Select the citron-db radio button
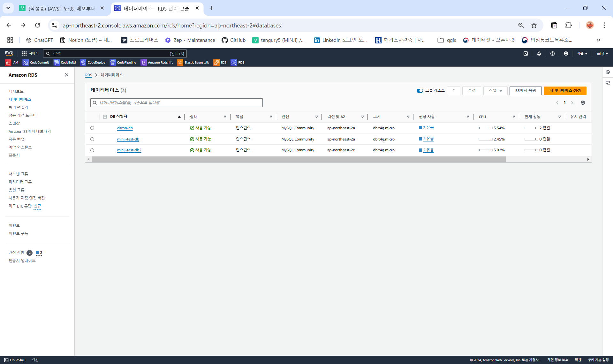 (92, 128)
